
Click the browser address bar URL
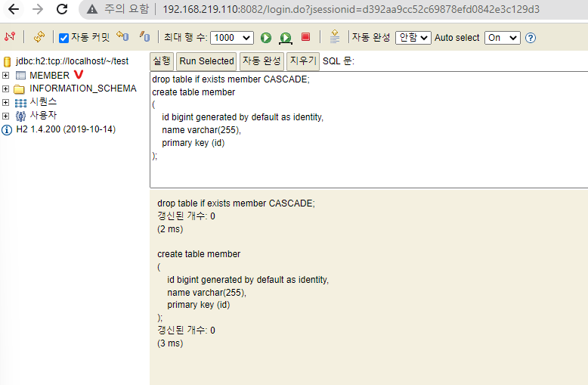coord(351,9)
